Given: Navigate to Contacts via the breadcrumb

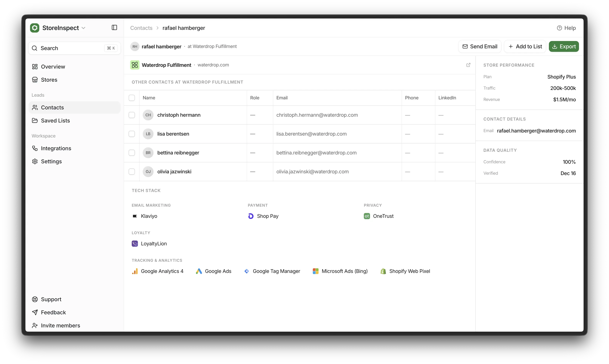Looking at the screenshot, I should click(141, 28).
